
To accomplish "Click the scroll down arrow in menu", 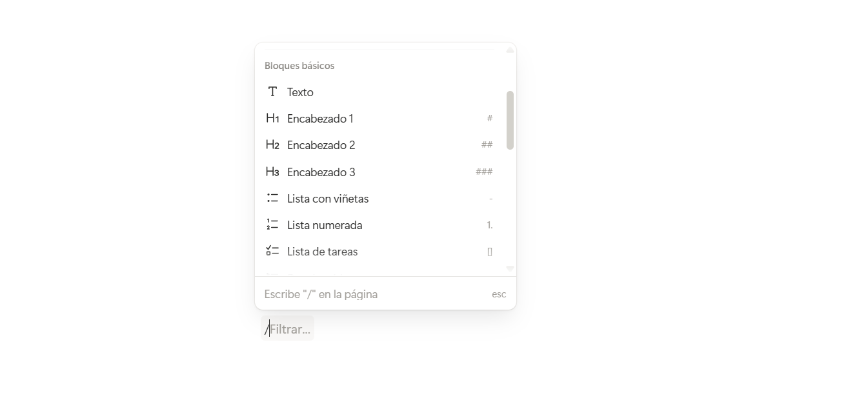I will (510, 268).
